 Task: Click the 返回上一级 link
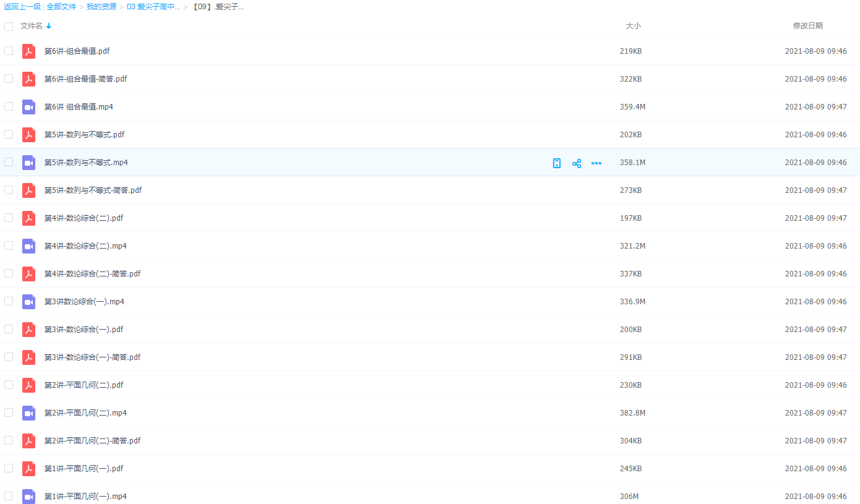pyautogui.click(x=22, y=7)
